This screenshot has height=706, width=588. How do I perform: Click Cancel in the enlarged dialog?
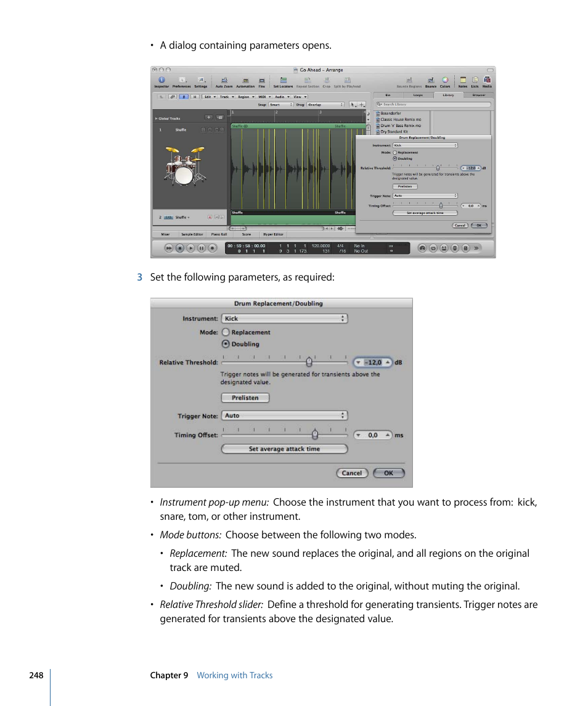point(352,473)
